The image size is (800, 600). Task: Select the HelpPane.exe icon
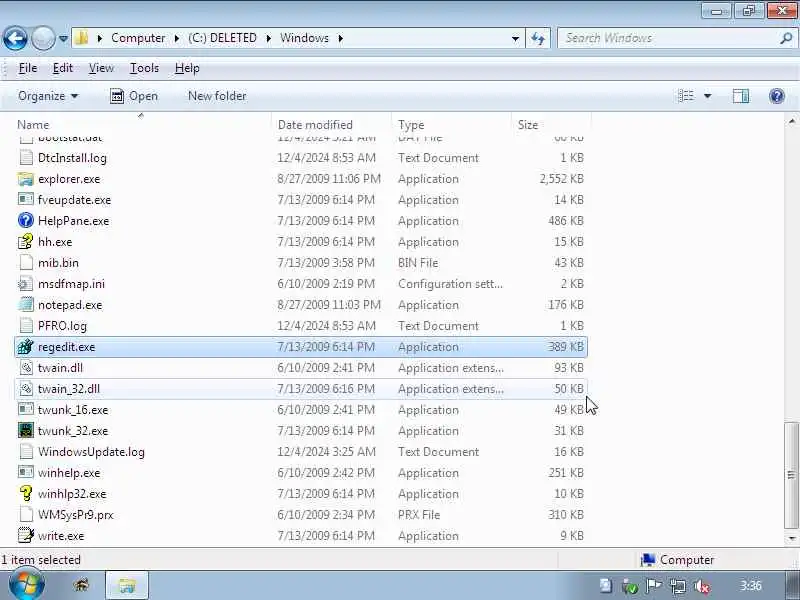(x=26, y=220)
